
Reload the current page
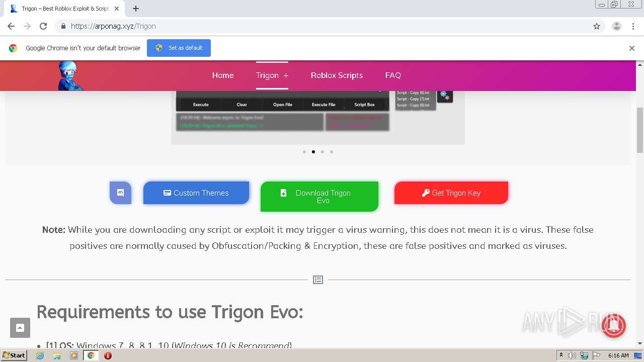pyautogui.click(x=43, y=26)
